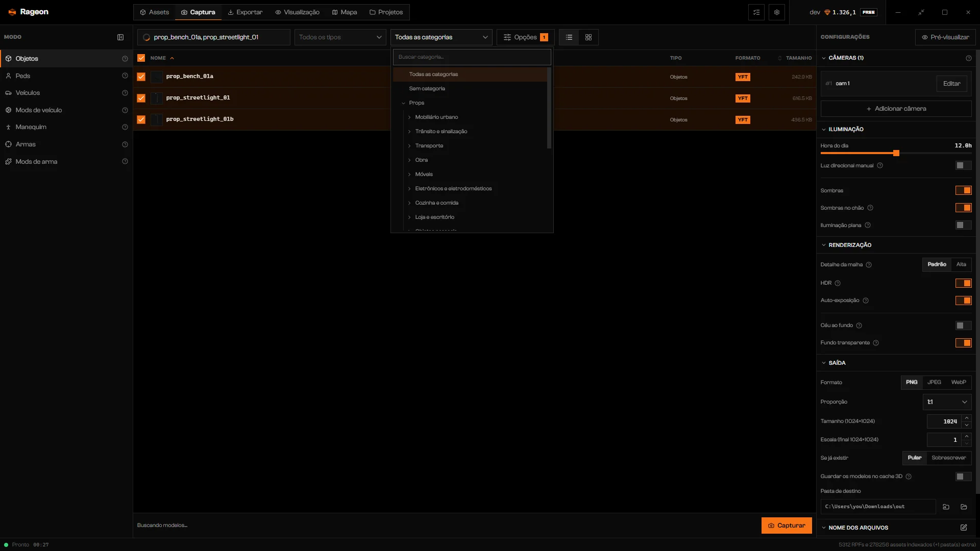This screenshot has width=980, height=551.
Task: Uncheck the prop_bench_01a row checkbox
Action: [x=141, y=77]
